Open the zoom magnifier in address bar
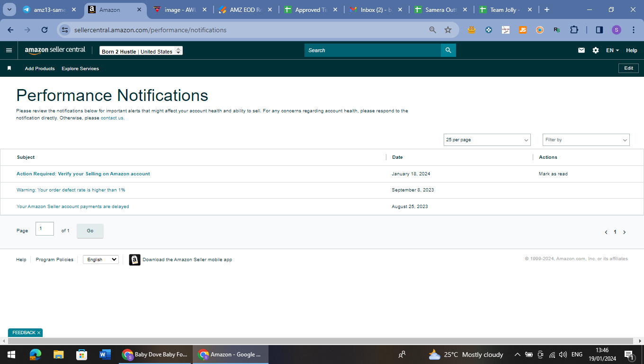This screenshot has width=644, height=364. point(433,30)
